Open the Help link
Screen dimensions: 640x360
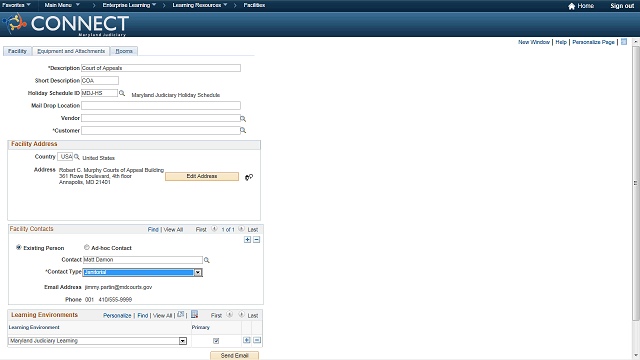tap(561, 42)
